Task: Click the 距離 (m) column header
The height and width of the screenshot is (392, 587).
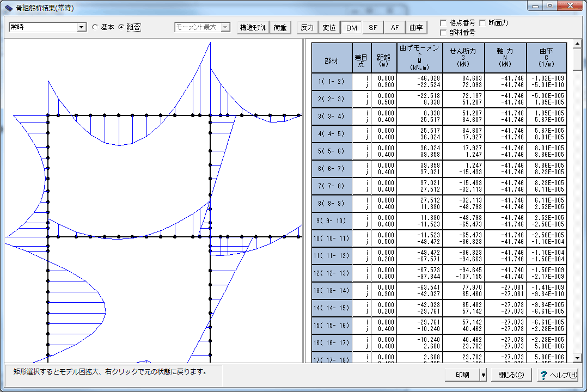Action: (384, 58)
